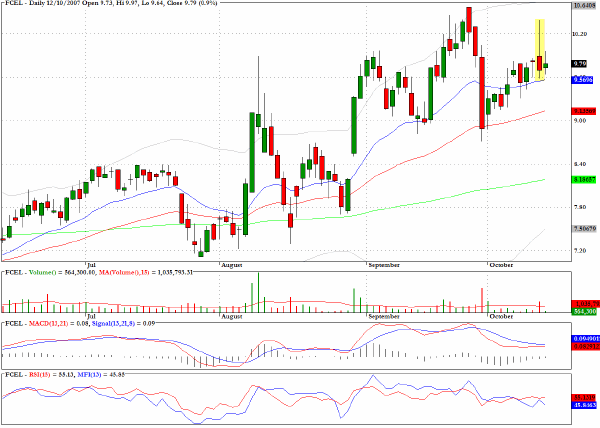Select the red 9.13569 moving average label
The width and height of the screenshot is (600, 428).
click(584, 111)
